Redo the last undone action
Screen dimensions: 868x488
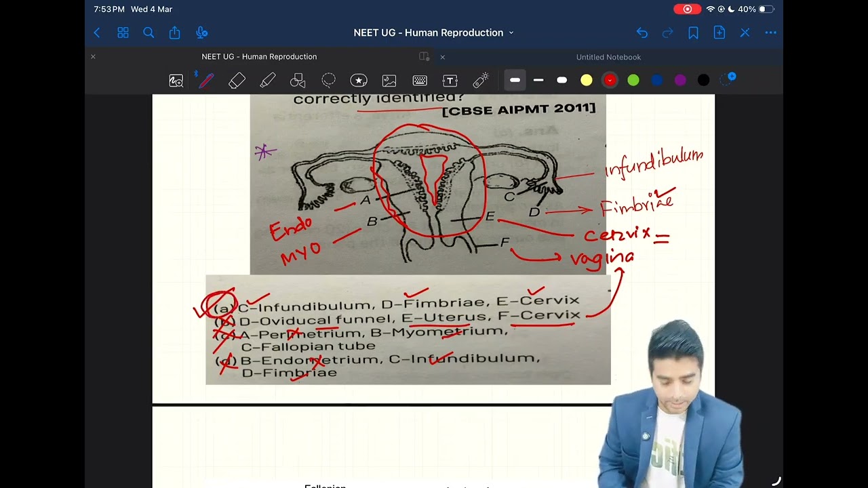pos(667,33)
